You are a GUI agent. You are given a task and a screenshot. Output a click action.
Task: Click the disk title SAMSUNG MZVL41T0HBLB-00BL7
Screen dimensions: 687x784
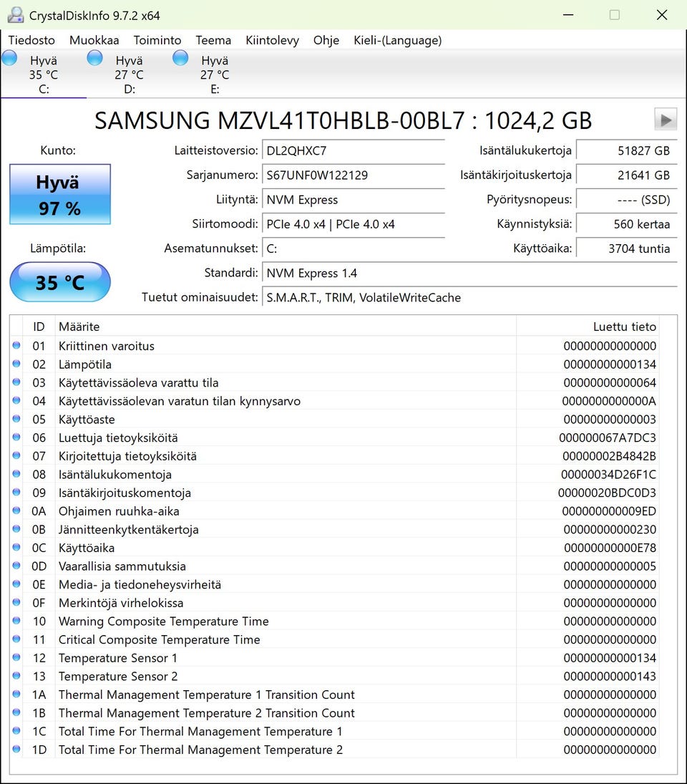343,120
